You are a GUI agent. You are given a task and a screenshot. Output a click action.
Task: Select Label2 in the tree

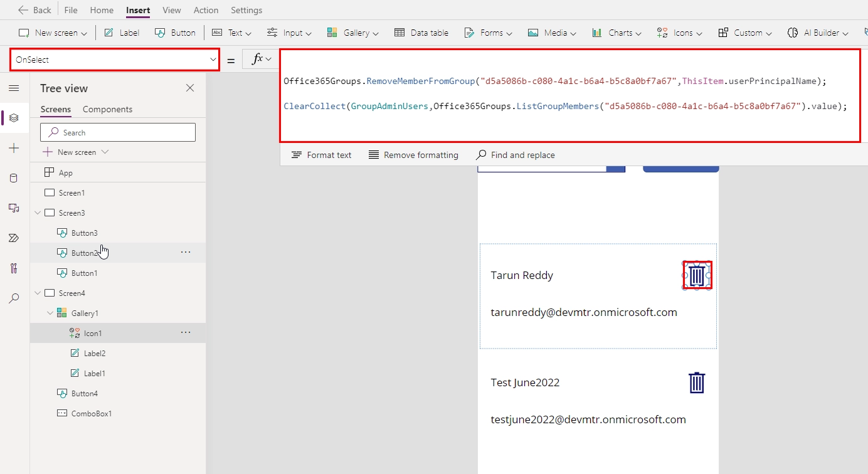click(118, 353)
